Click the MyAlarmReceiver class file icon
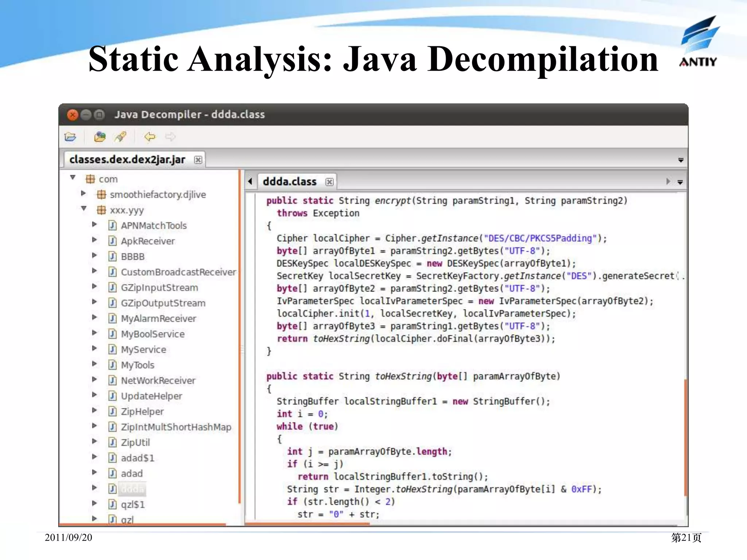The height and width of the screenshot is (560, 747). pos(112,318)
